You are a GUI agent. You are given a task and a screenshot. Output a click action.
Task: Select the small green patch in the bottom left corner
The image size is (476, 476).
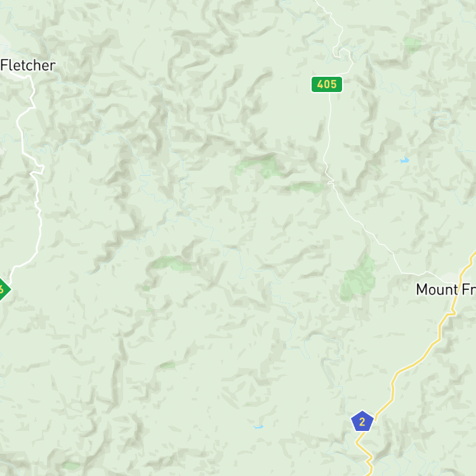pos(70,465)
